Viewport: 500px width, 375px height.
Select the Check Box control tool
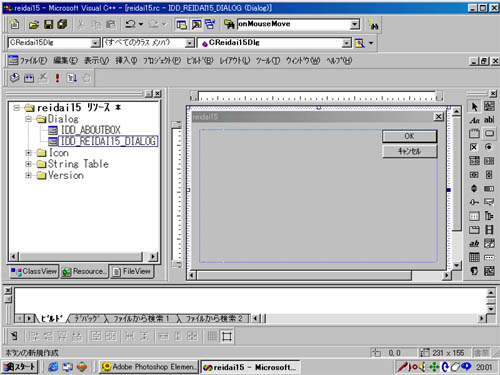[x=474, y=147]
